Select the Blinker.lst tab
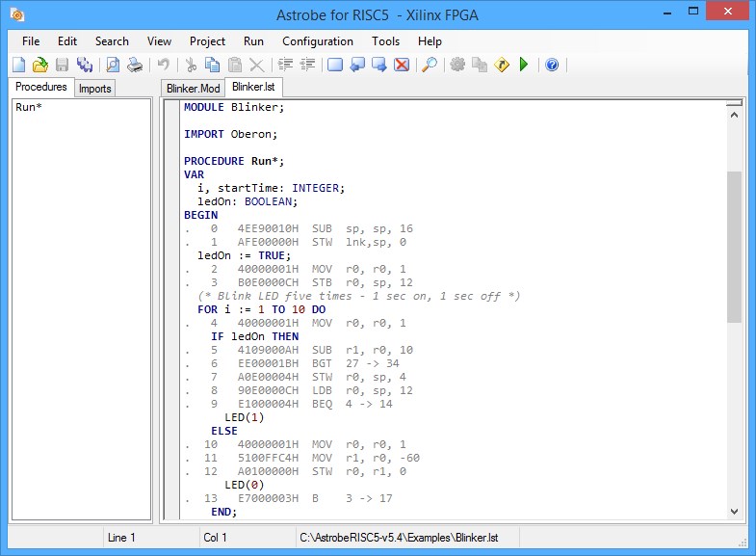Screen dimensions: 756x556 tap(253, 87)
